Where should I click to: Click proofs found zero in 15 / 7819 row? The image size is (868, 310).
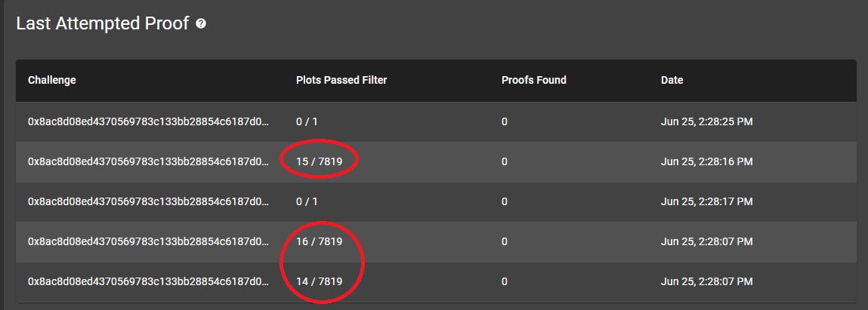tap(505, 161)
